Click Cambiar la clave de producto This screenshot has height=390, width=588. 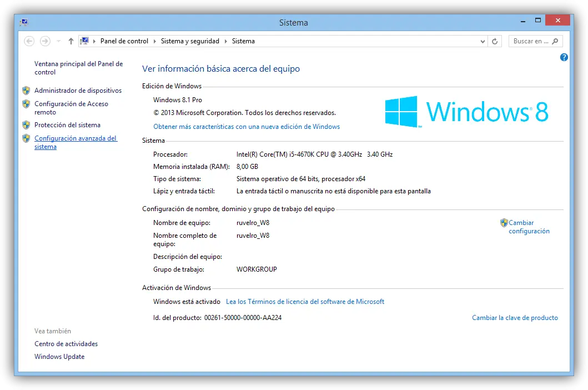tap(515, 318)
